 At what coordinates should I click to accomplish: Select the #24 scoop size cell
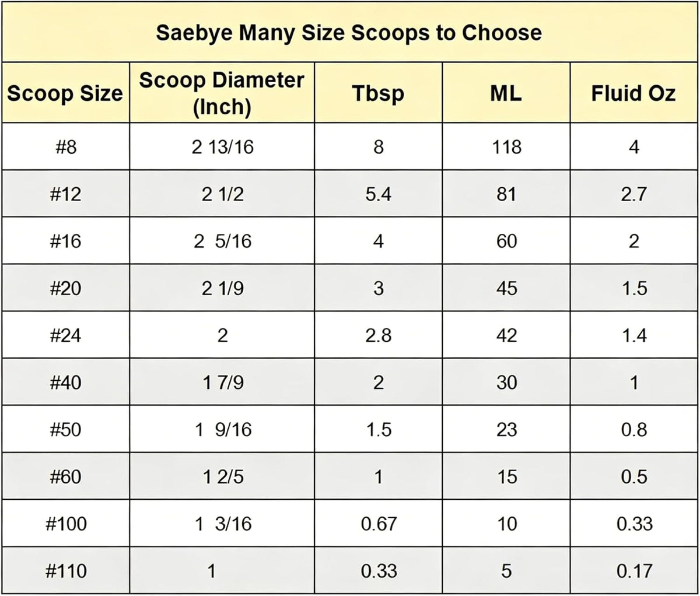coord(65,335)
